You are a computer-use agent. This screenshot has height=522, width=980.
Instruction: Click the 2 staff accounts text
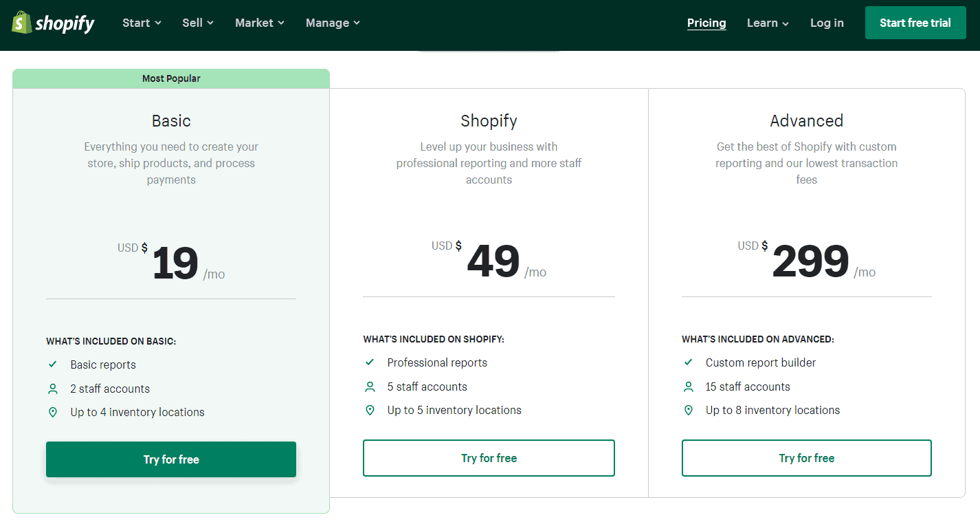click(110, 389)
